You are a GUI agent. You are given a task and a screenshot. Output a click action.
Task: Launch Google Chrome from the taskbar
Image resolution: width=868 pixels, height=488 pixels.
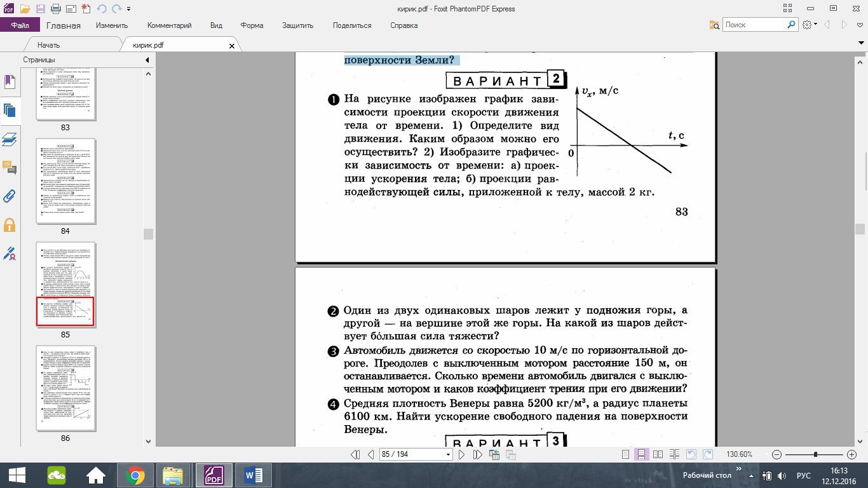point(135,475)
